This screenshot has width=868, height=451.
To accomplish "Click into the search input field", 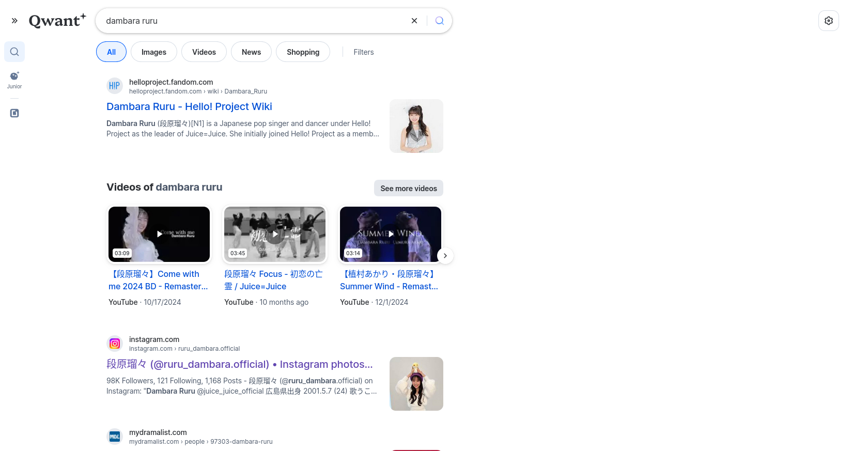I will tap(253, 21).
